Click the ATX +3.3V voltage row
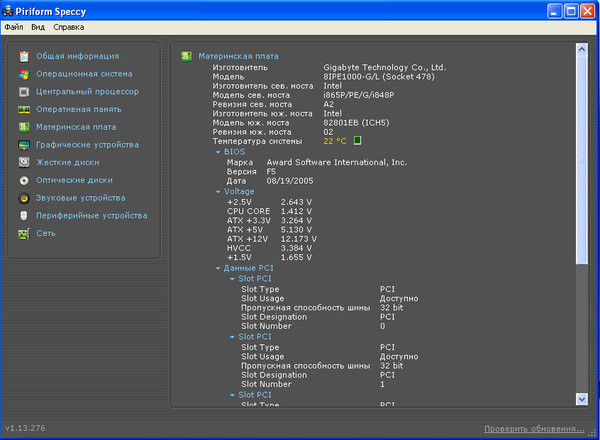The image size is (600, 440). [269, 220]
